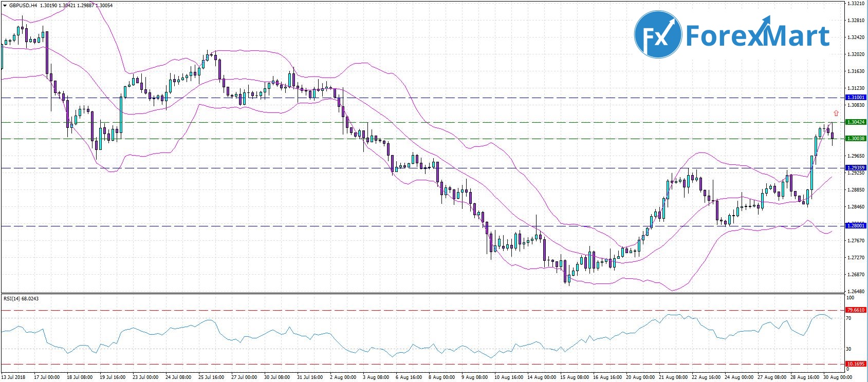Click the 13 Jul 2018 date label
This screenshot has width=868, height=382.
click(13, 377)
